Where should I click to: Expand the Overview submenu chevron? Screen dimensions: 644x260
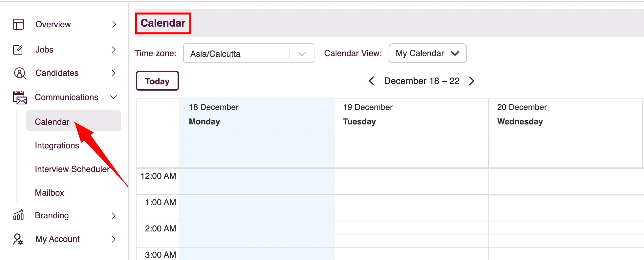click(x=114, y=24)
